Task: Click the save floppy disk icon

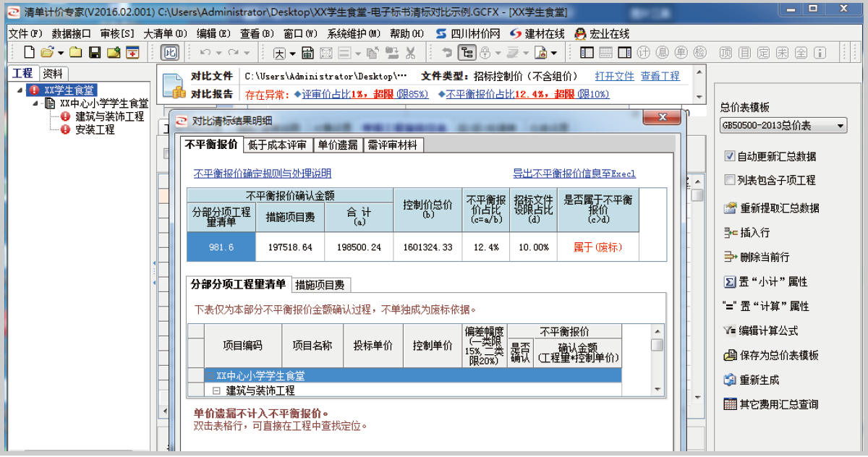Action: (94, 53)
